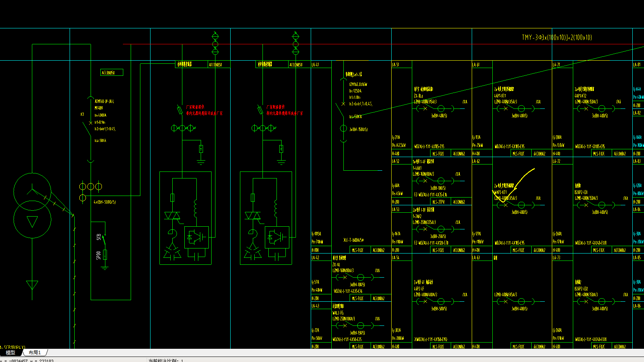The image size is (644, 362).
Task: Select the LA-53 panel label
Action: point(395,209)
